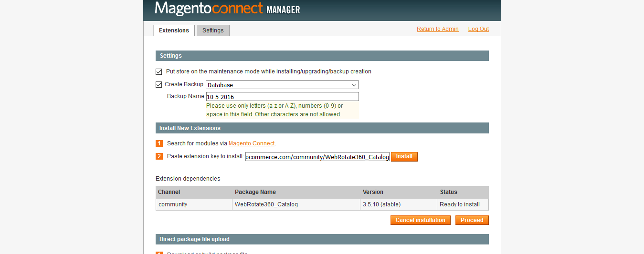
Task: Switch to the Extensions tab
Action: (174, 30)
